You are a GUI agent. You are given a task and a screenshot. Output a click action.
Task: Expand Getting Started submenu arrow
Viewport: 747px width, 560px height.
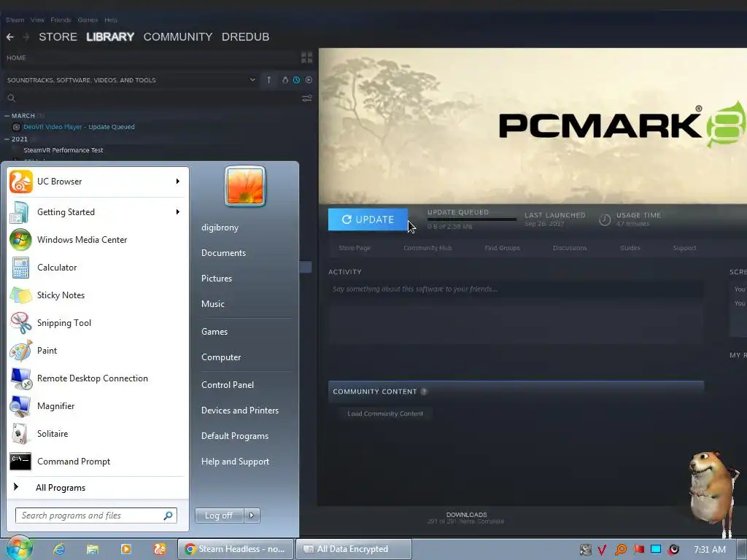coord(178,212)
